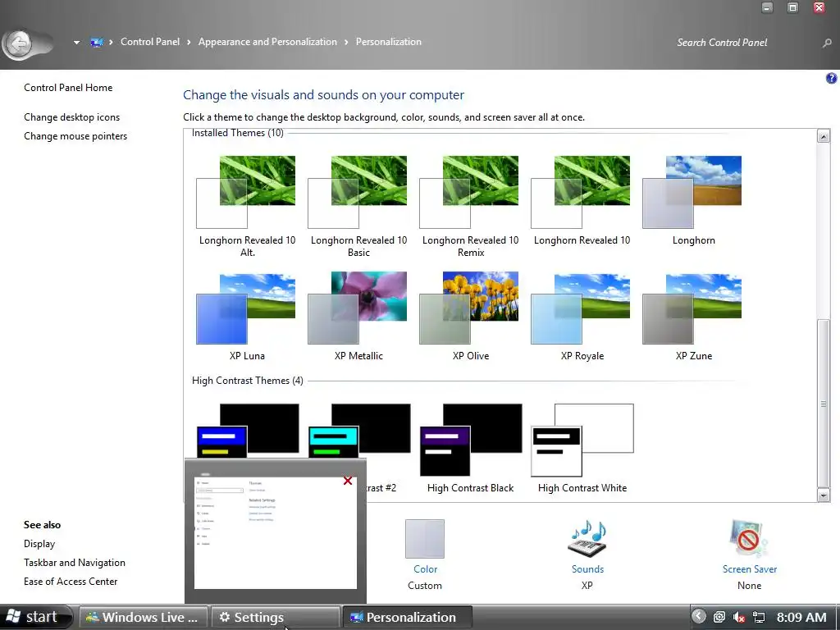Maximize the Personalization window
The width and height of the screenshot is (840, 630).
(793, 7)
